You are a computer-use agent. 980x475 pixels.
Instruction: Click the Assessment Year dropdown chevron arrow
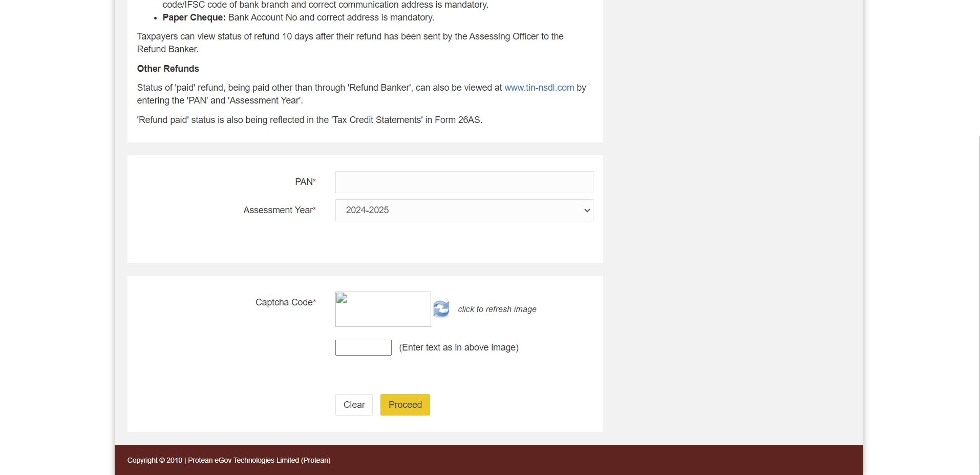587,211
